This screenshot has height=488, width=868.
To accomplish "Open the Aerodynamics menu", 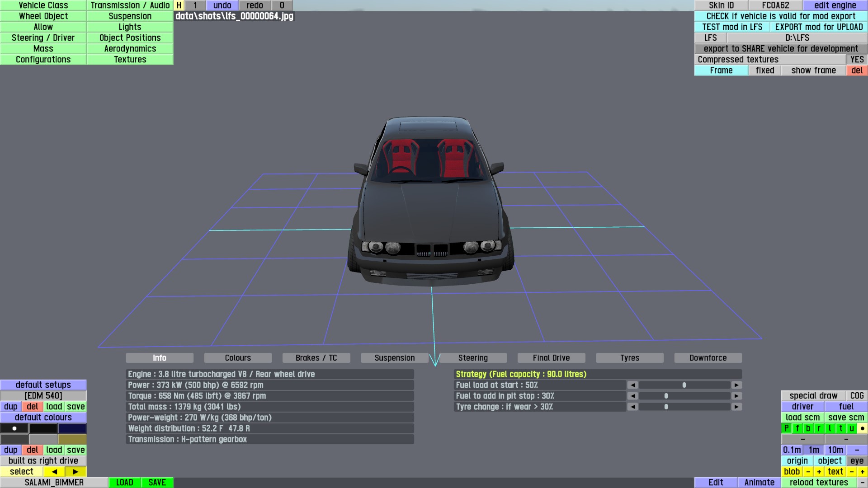I will 130,49.
